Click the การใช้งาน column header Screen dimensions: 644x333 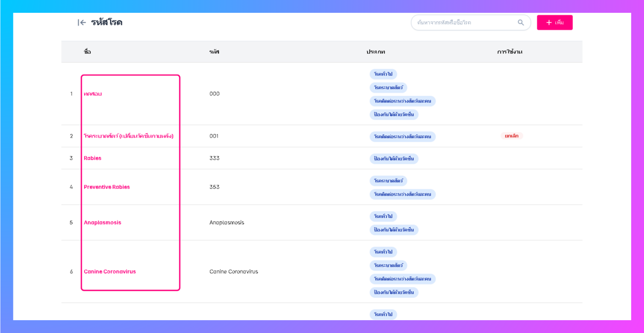510,52
